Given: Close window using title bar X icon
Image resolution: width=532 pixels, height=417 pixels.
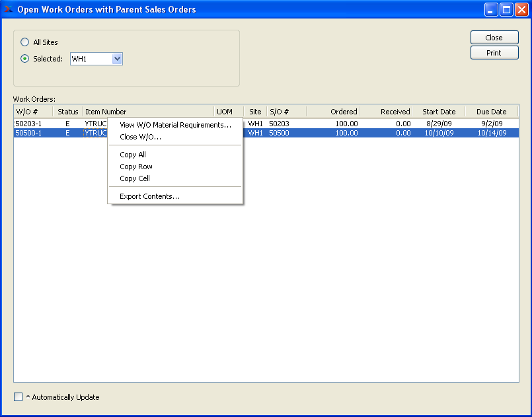Looking at the screenshot, I should [x=521, y=9].
